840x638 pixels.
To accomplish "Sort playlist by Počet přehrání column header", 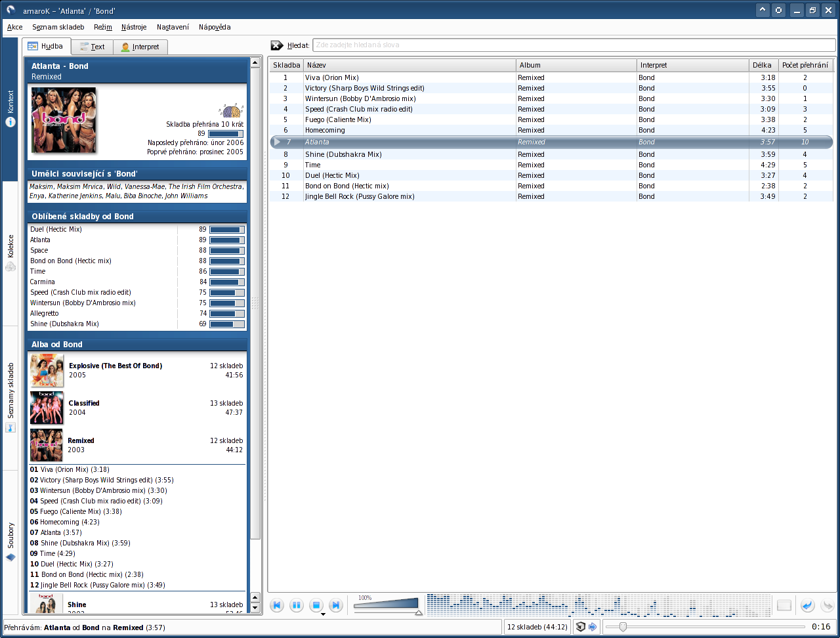I will [x=805, y=65].
